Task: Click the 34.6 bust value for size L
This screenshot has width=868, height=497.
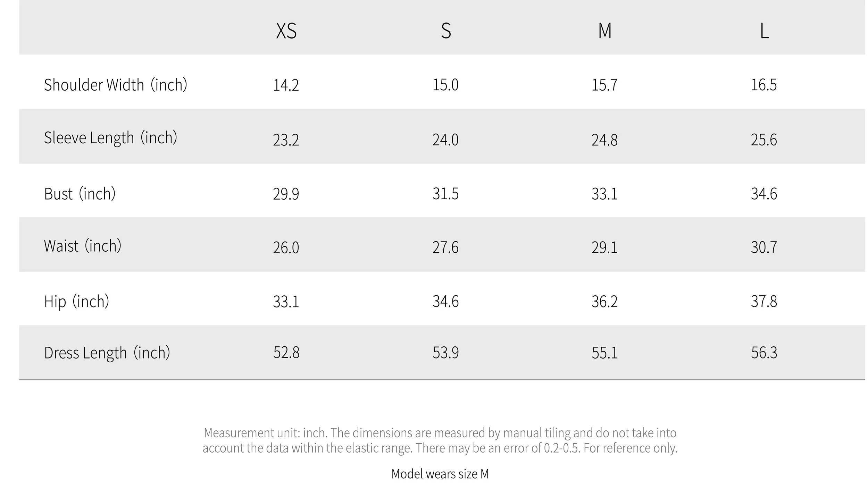Action: click(x=764, y=194)
